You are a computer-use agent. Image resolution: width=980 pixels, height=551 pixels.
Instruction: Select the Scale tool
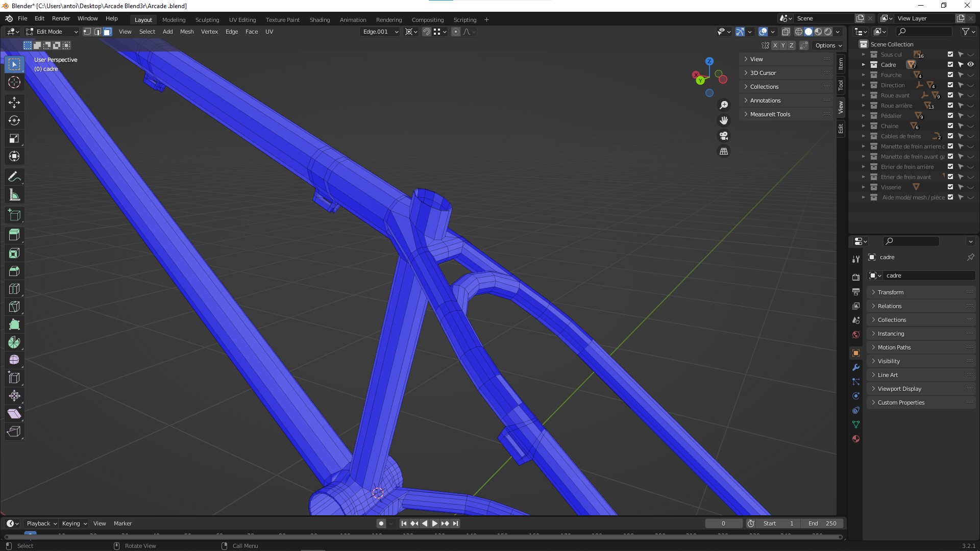14,138
